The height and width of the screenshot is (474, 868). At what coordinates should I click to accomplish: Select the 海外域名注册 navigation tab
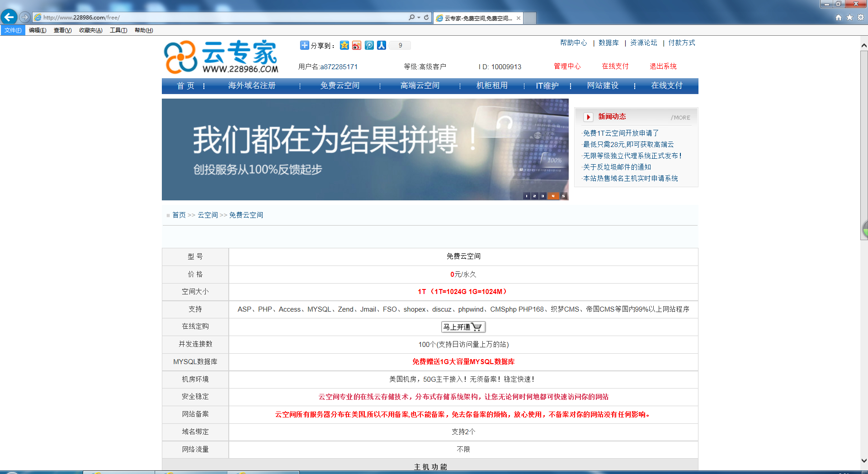(252, 86)
